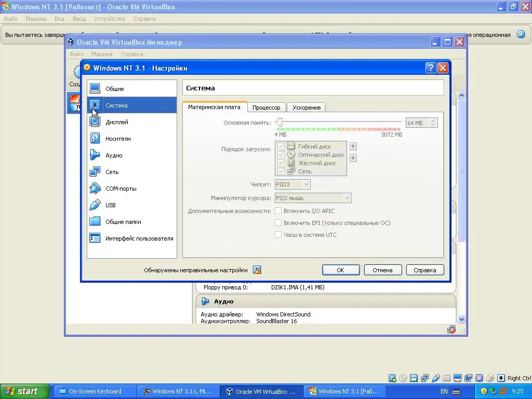Open the Дисплей settings category
This screenshot has height=399, width=532.
[132, 122]
